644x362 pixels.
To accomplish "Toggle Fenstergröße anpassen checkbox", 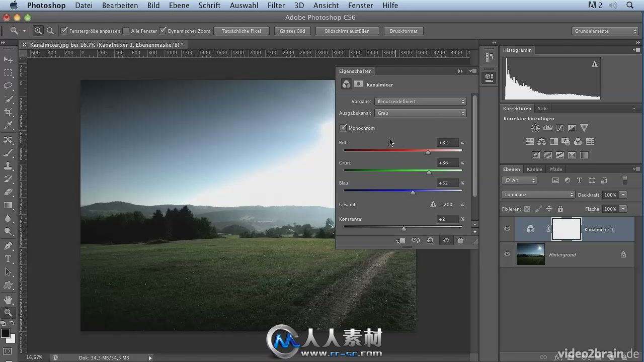I will point(64,31).
